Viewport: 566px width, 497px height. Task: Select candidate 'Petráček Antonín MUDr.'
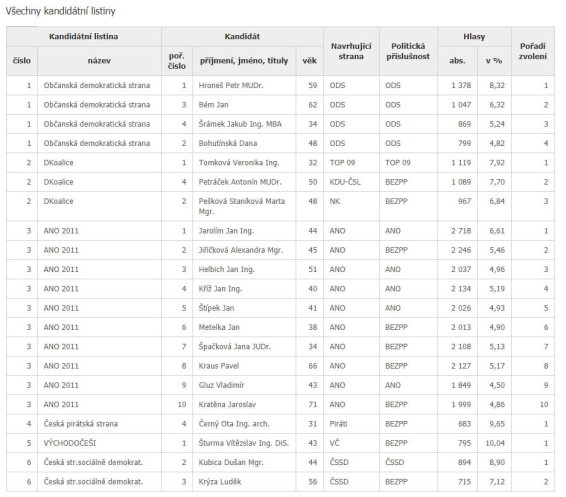240,182
